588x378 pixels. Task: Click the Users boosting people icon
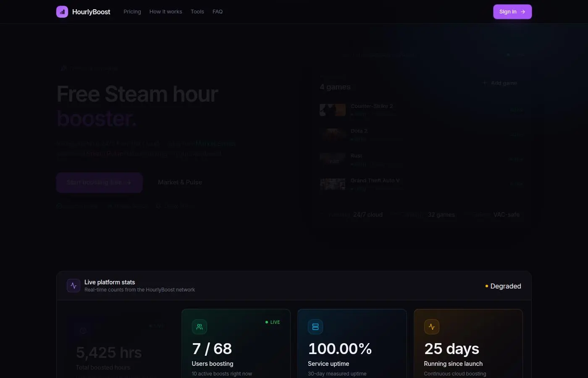pyautogui.click(x=199, y=327)
